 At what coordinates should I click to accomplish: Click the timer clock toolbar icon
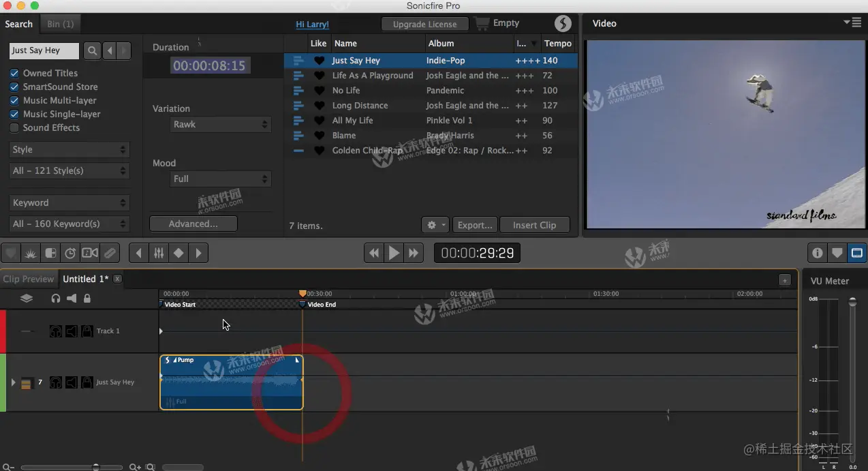tap(70, 253)
